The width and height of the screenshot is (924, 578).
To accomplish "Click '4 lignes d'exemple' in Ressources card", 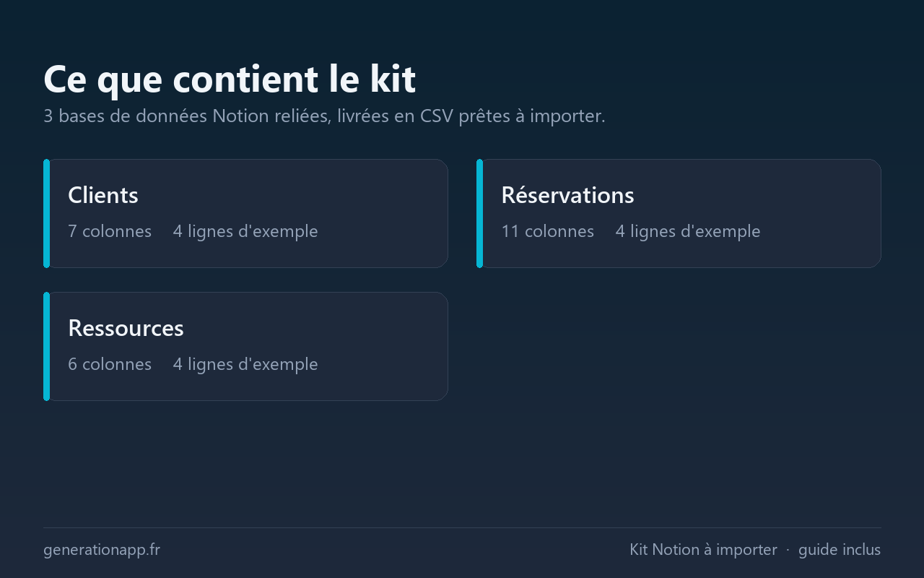I will coord(245,364).
